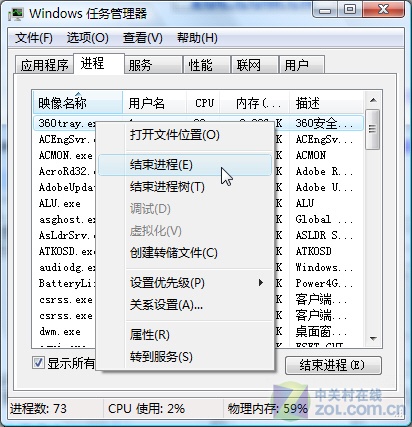This screenshot has width=412, height=427.
Task: Switch to the 应用程序 tab
Action: coord(44,65)
